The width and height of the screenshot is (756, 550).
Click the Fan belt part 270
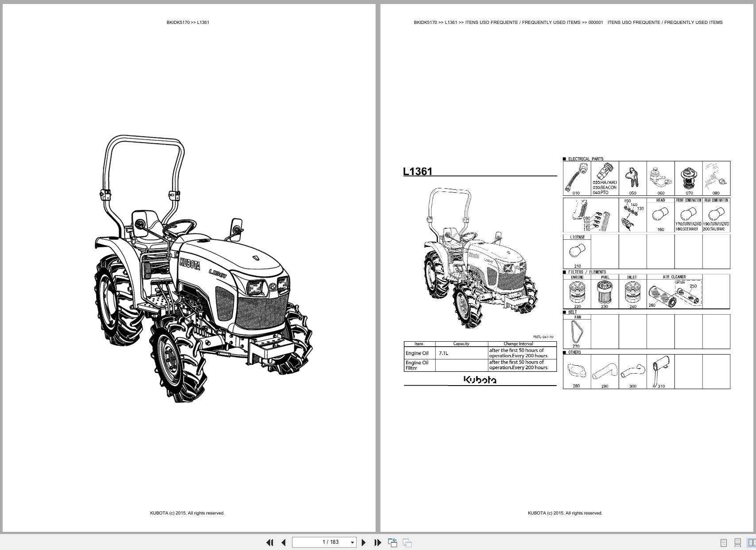tap(577, 332)
